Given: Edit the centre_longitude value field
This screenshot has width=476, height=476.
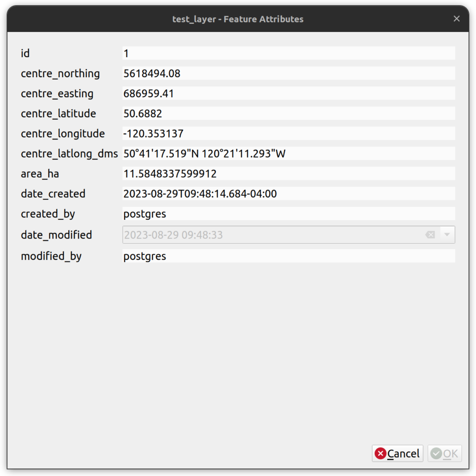Looking at the screenshot, I should click(x=288, y=133).
